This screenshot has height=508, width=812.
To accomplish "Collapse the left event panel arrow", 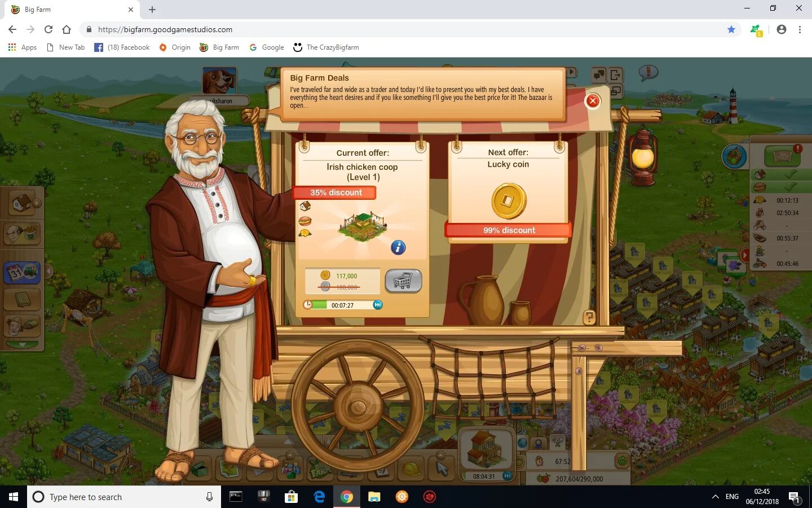I will [x=48, y=271].
